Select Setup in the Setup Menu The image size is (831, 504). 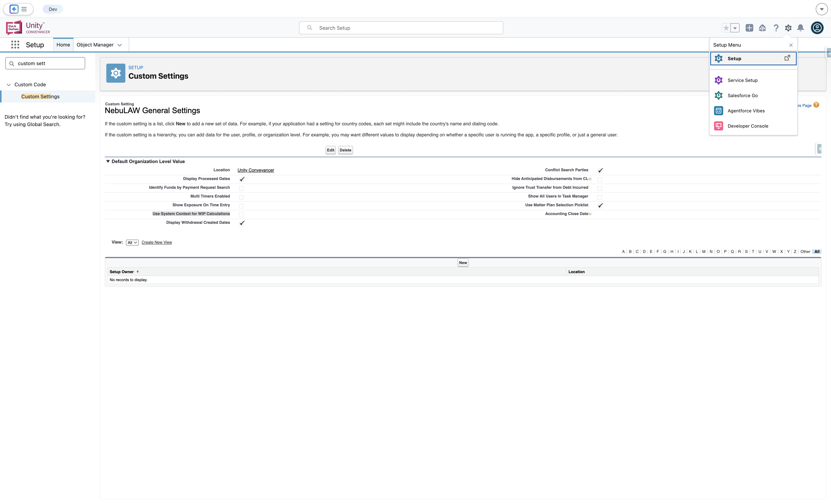point(753,58)
